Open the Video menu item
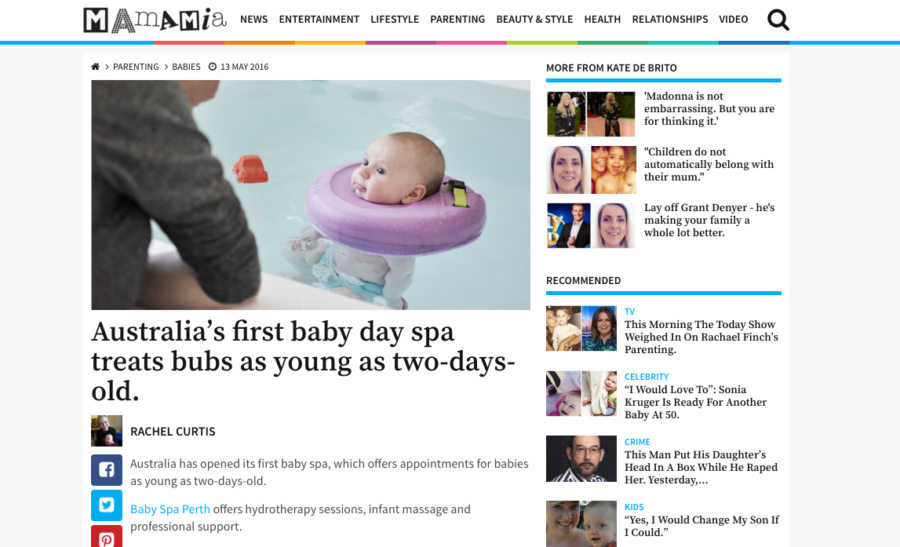The width and height of the screenshot is (900, 547). (x=733, y=20)
